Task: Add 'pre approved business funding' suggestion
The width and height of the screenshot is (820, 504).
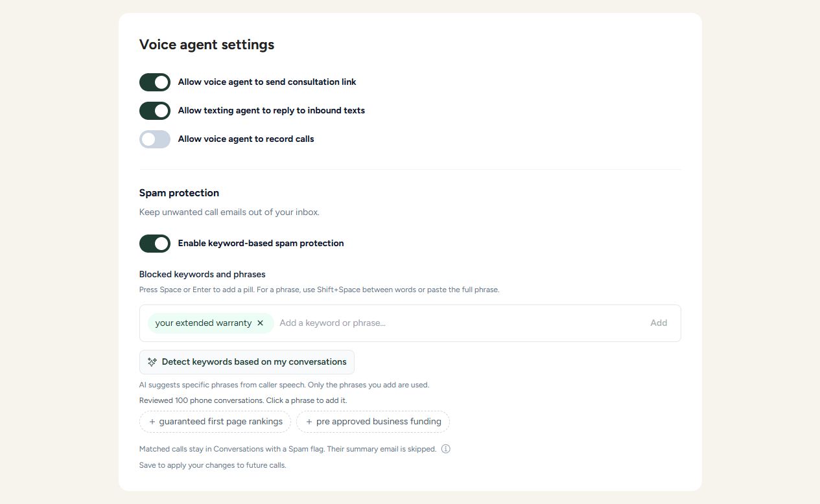Action: click(x=373, y=421)
